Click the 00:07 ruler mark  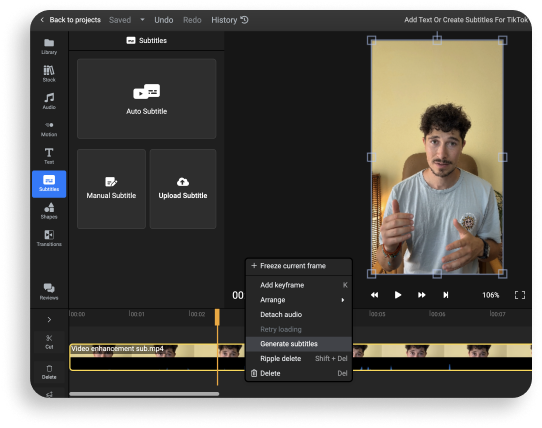497,314
